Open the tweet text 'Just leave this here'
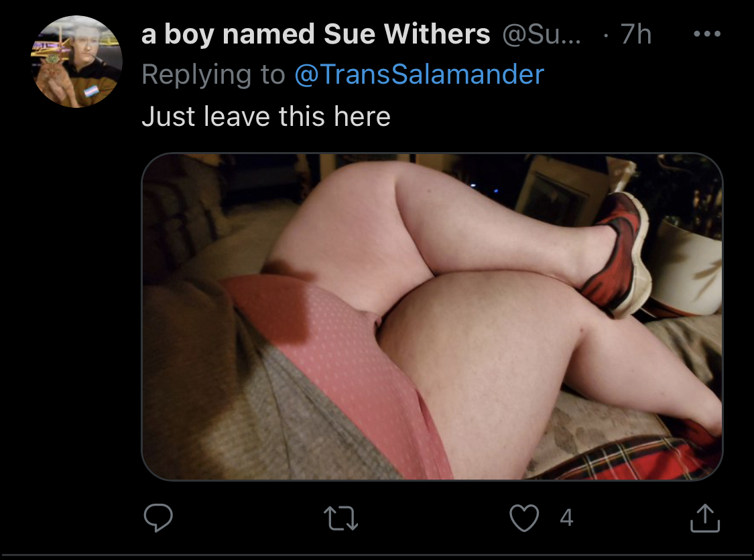 [x=266, y=117]
